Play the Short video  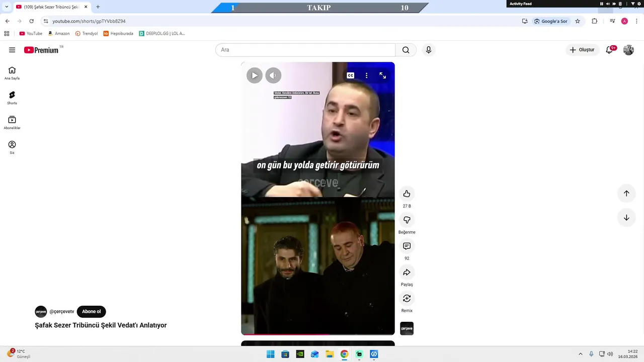[255, 75]
